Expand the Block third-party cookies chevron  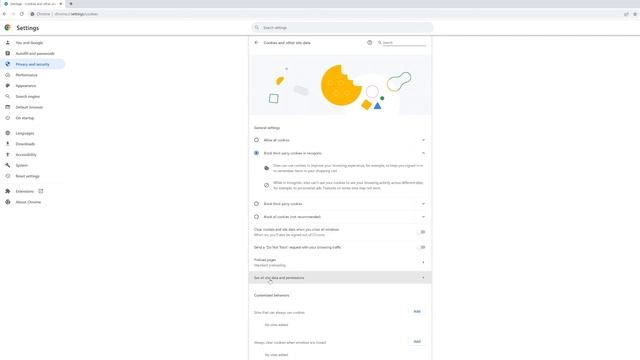[423, 204]
